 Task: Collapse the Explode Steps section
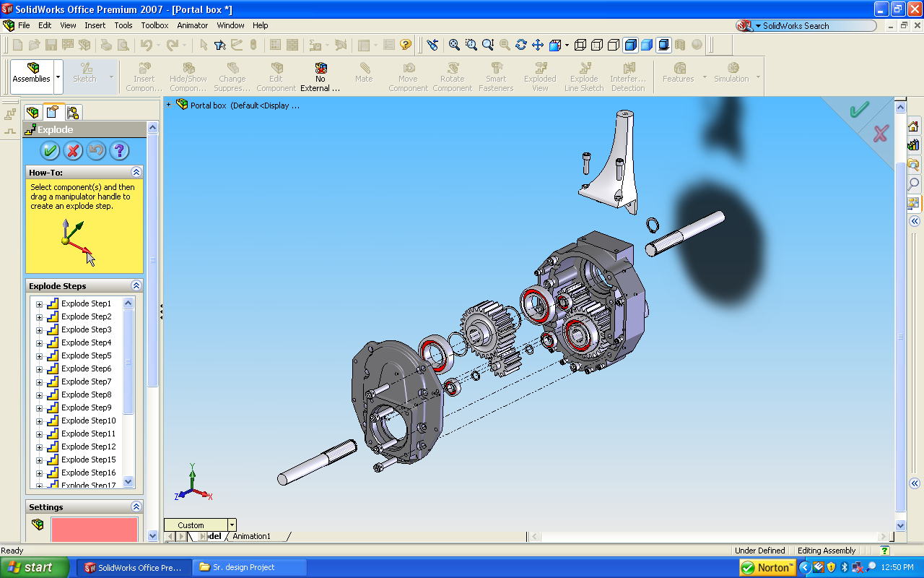click(136, 285)
